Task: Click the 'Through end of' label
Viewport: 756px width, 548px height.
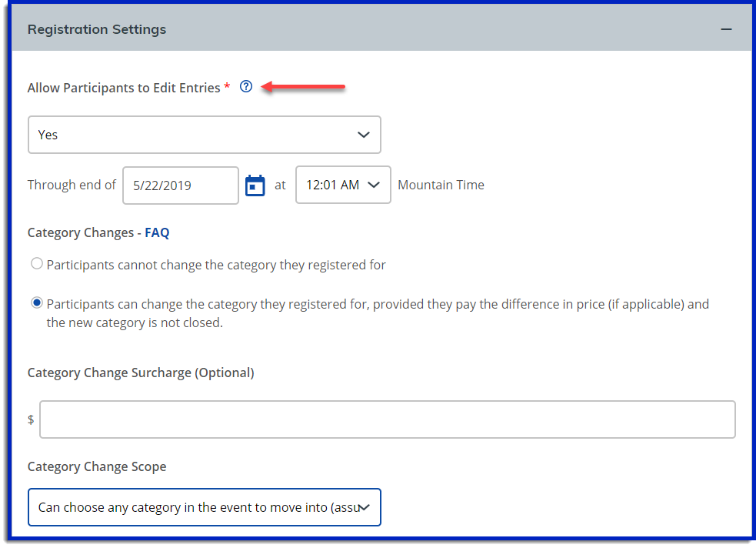Action: [72, 185]
